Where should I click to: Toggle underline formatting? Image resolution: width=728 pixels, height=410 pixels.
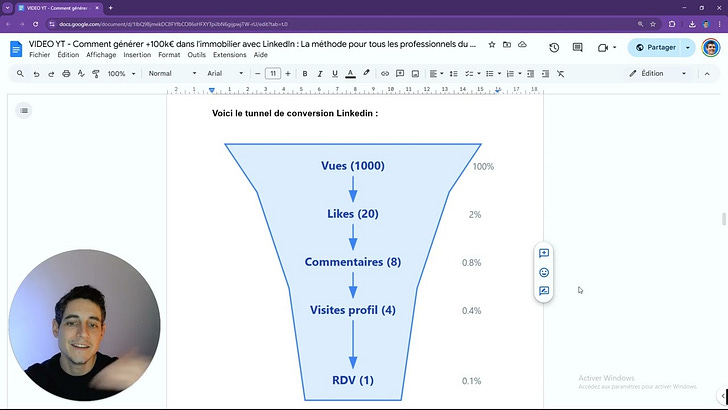335,73
